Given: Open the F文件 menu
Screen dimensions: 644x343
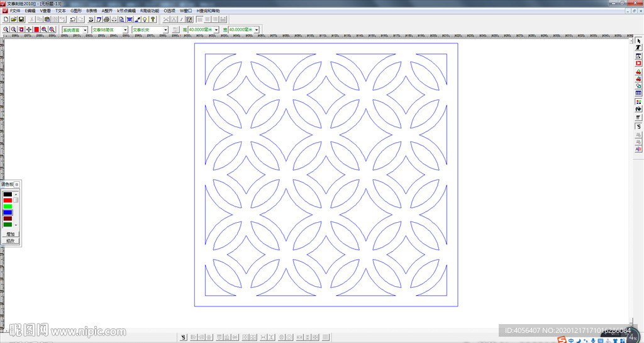Looking at the screenshot, I should click(14, 11).
